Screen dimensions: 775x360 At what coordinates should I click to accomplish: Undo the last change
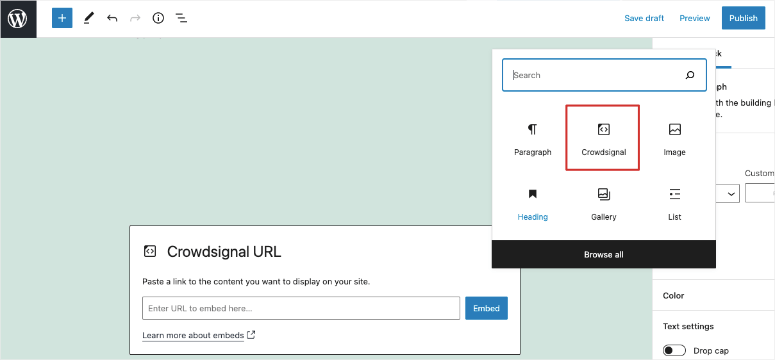coord(112,19)
